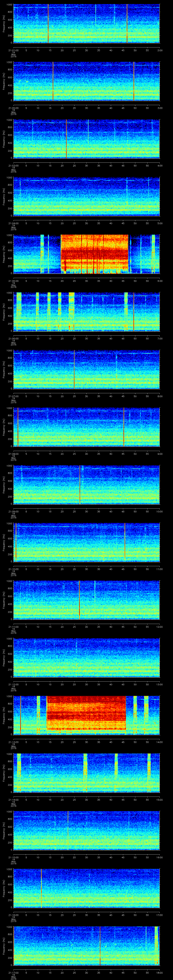Viewport: 173px width, 980px height.
Task: Click the 21:03:00 start time label
Action: tap(13, 166)
